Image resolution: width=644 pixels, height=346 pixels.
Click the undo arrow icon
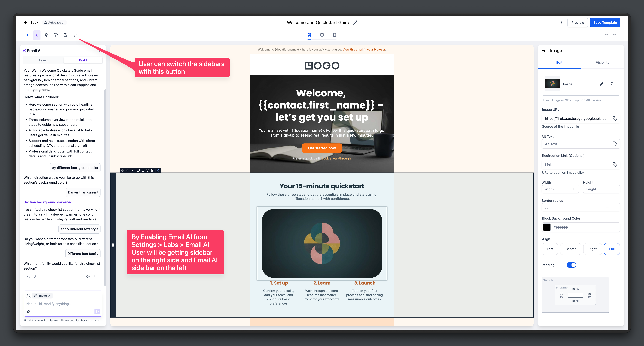[607, 35]
